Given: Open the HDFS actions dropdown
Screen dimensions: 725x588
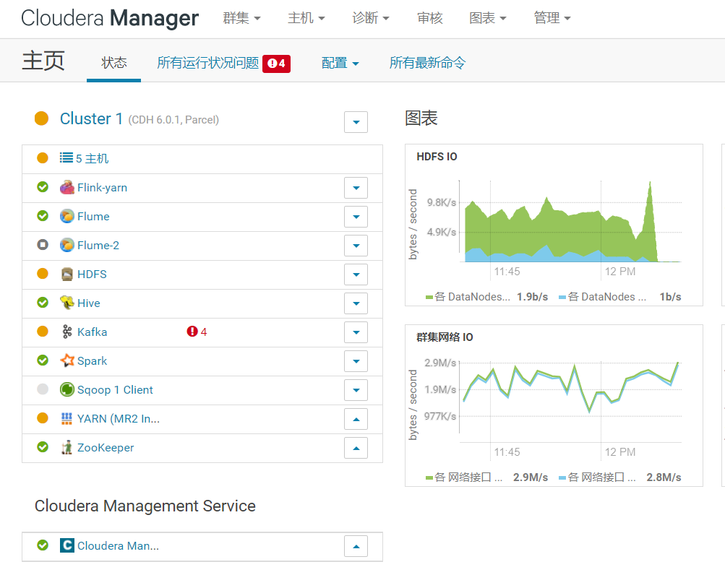Looking at the screenshot, I should point(356,274).
